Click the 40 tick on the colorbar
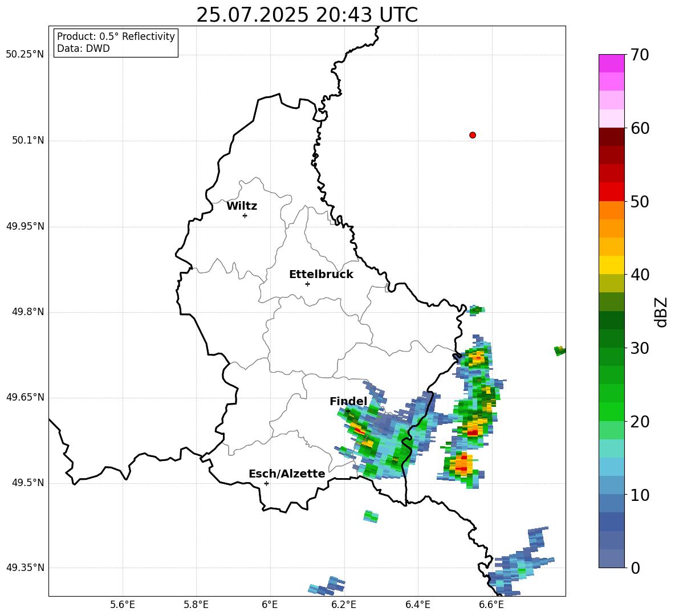This screenshot has height=616, width=675. [640, 275]
